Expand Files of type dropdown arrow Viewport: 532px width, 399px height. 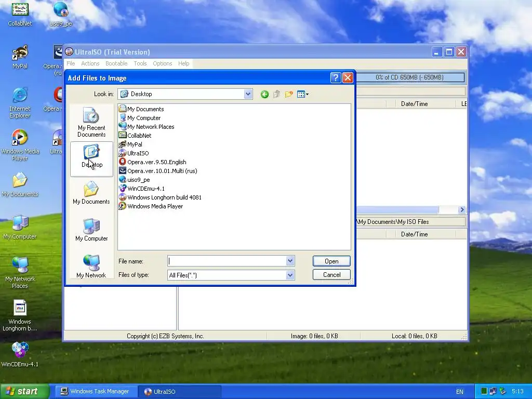[x=290, y=275]
